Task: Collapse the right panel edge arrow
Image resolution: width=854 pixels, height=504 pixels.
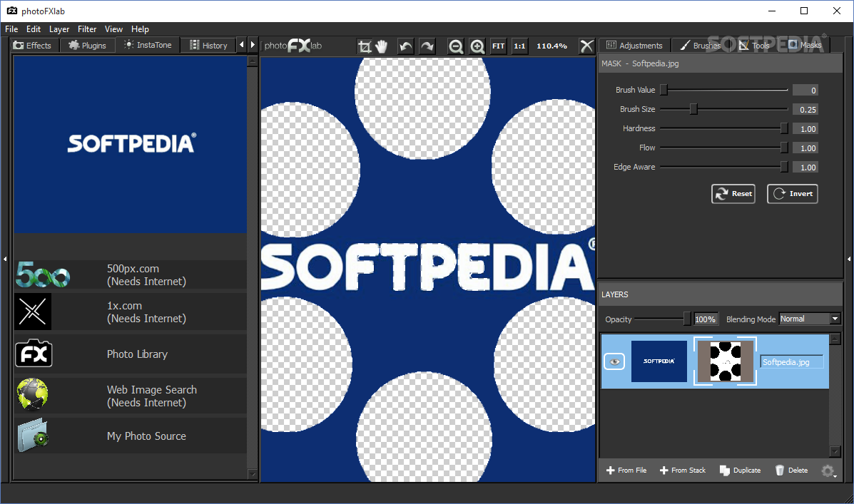Action: 848,259
